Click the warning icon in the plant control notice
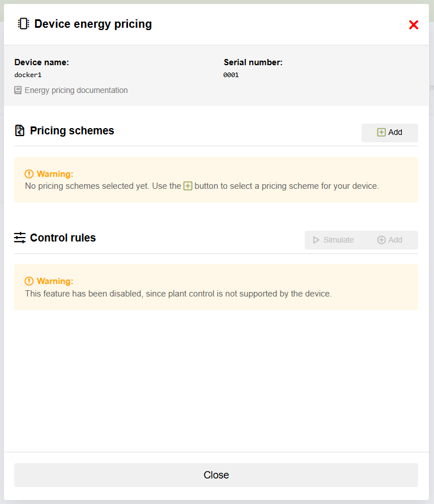Image resolution: width=434 pixels, height=504 pixels. 29,281
